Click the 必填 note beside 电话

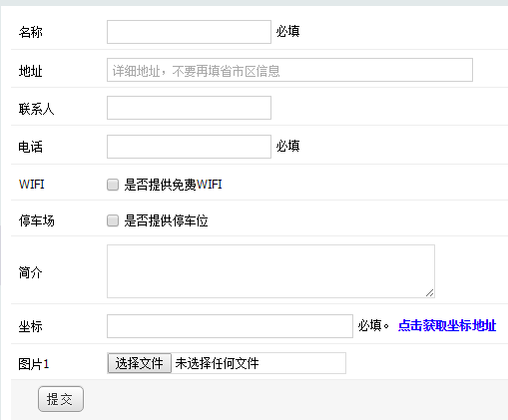[x=287, y=146]
